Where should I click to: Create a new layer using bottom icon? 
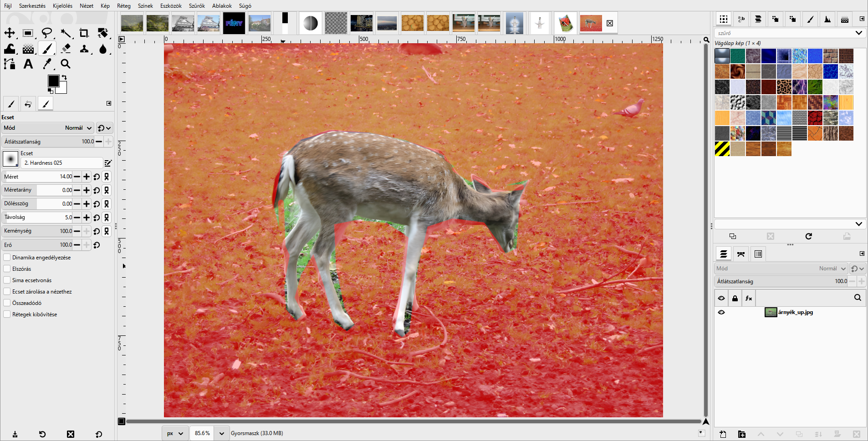tap(723, 434)
